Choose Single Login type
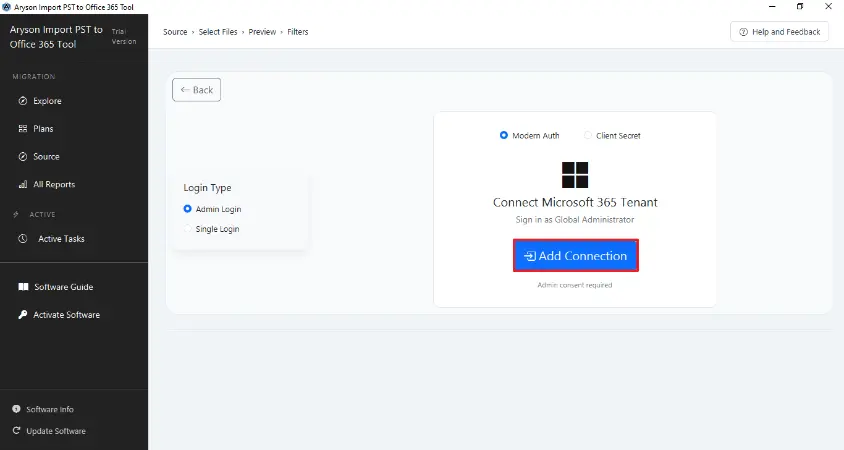 [x=187, y=228]
